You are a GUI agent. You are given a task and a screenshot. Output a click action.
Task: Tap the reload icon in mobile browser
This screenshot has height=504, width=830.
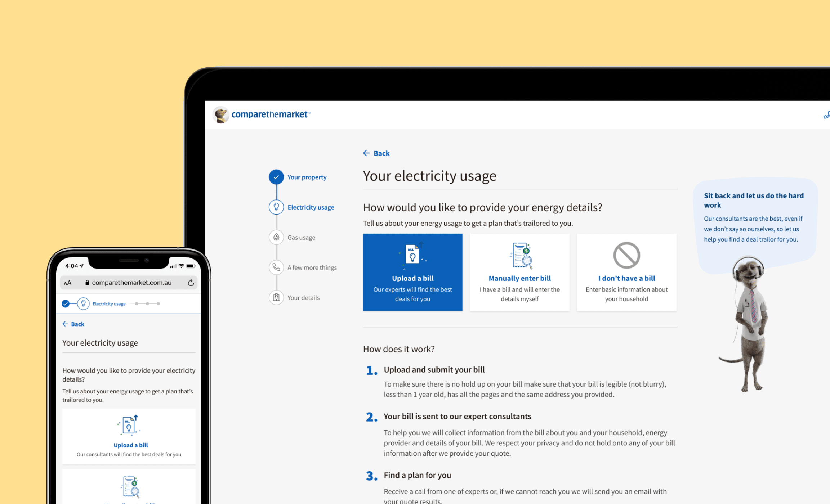[x=191, y=283]
